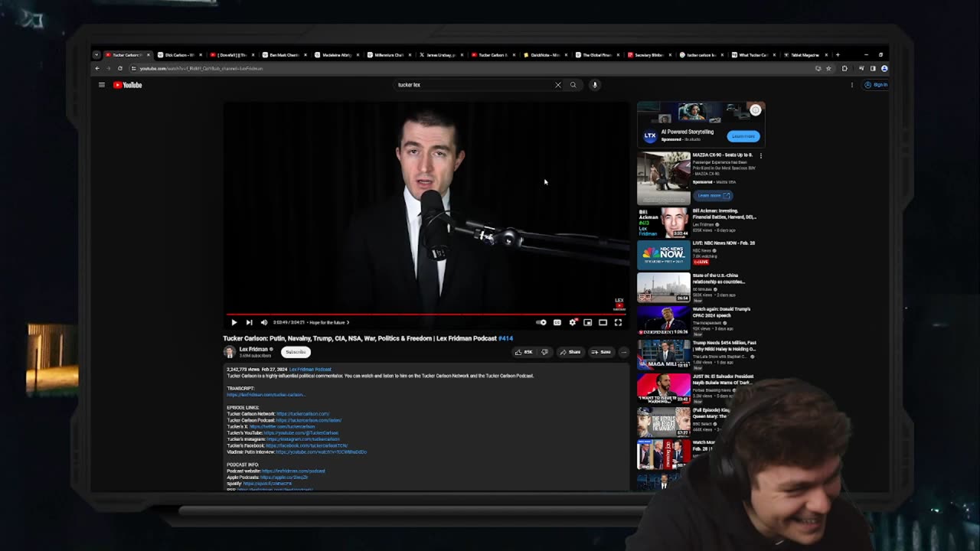This screenshot has width=980, height=551.
Task: Enter fullscreen on the video
Action: tap(618, 322)
